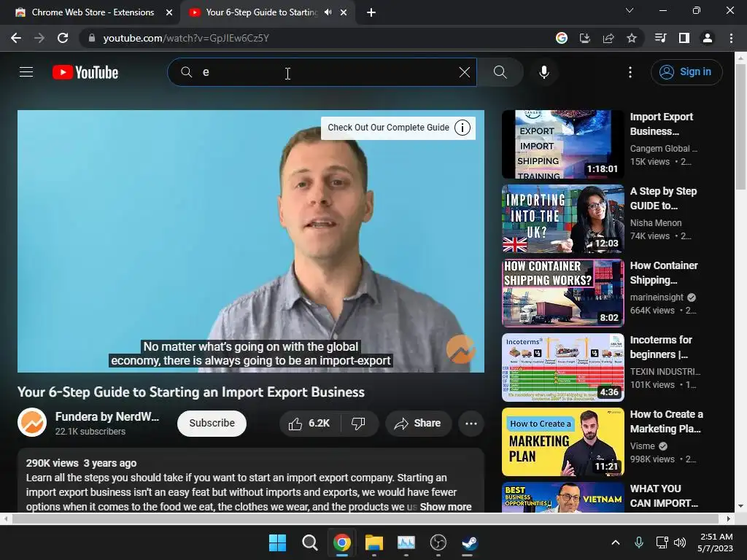
Task: Select the Nisha Menon channel name
Action: coord(656,223)
